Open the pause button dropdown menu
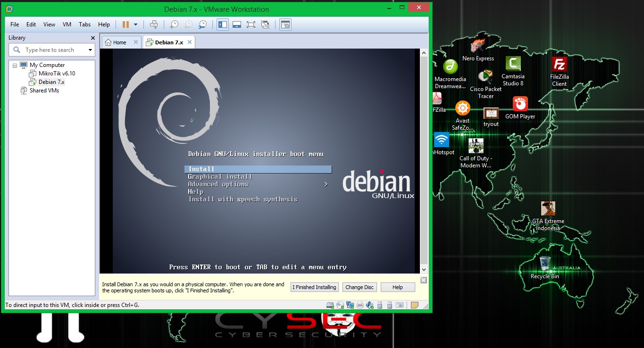This screenshot has height=348, width=644. 136,25
